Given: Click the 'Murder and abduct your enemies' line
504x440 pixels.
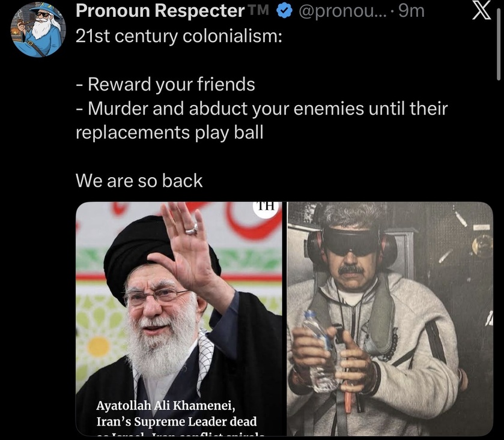Looking at the screenshot, I should click(x=262, y=108).
